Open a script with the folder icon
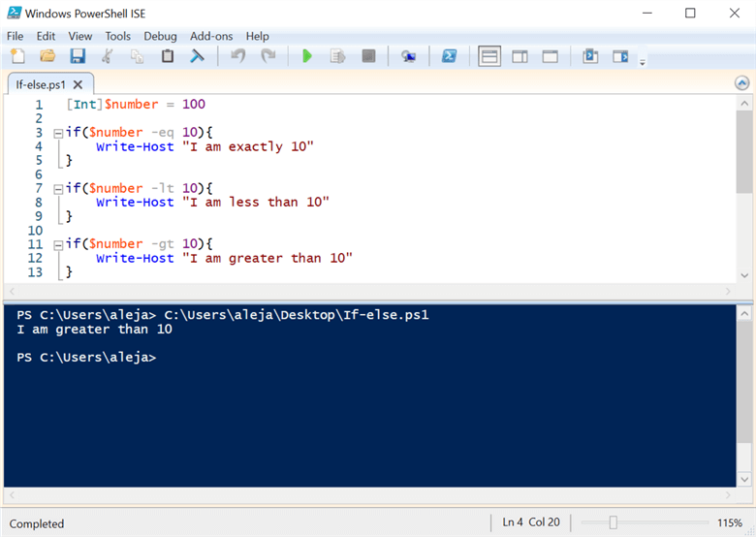 (x=47, y=56)
